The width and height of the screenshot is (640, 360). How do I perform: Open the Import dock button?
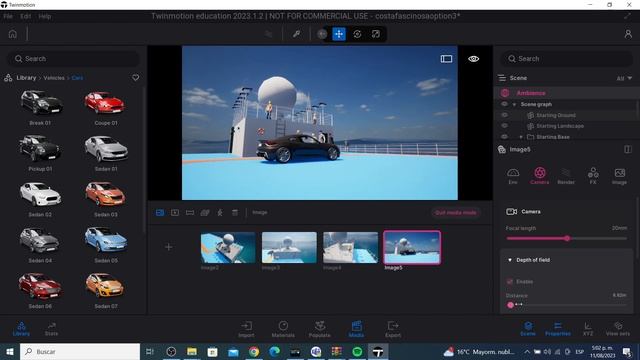(x=246, y=329)
